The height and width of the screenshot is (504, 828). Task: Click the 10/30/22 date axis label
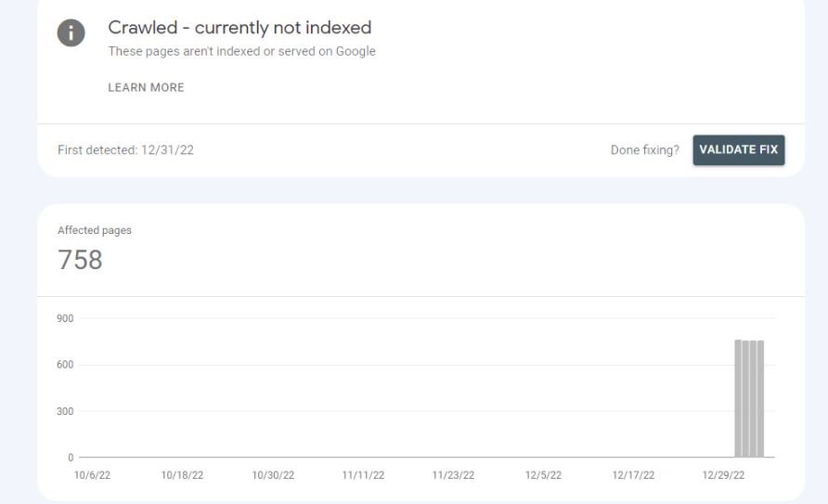point(273,475)
